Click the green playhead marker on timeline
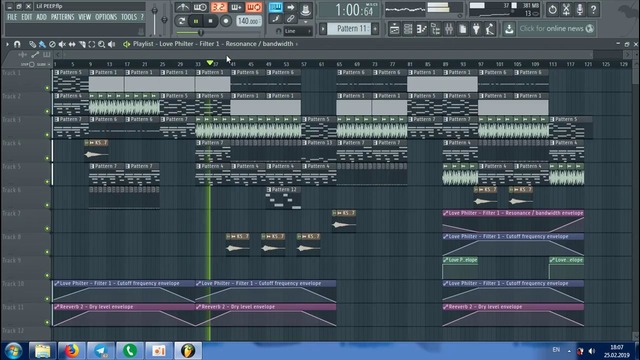 coord(210,63)
